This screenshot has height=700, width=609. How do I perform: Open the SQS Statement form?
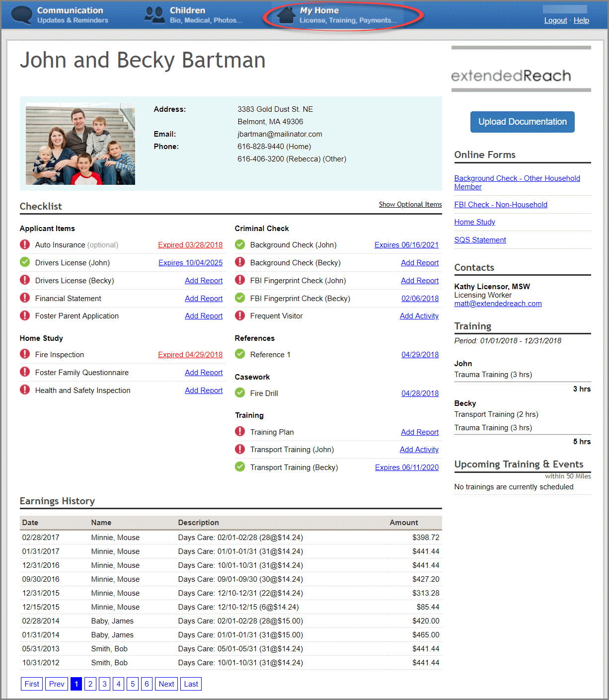tap(480, 240)
